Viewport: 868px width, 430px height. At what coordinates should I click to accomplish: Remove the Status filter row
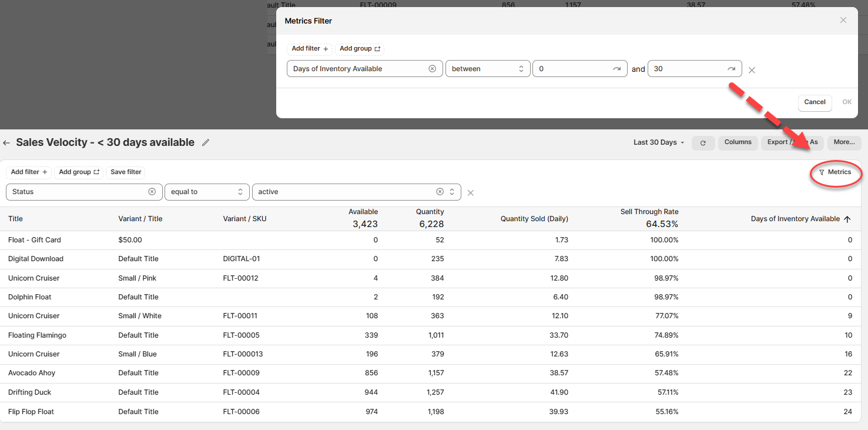471,193
